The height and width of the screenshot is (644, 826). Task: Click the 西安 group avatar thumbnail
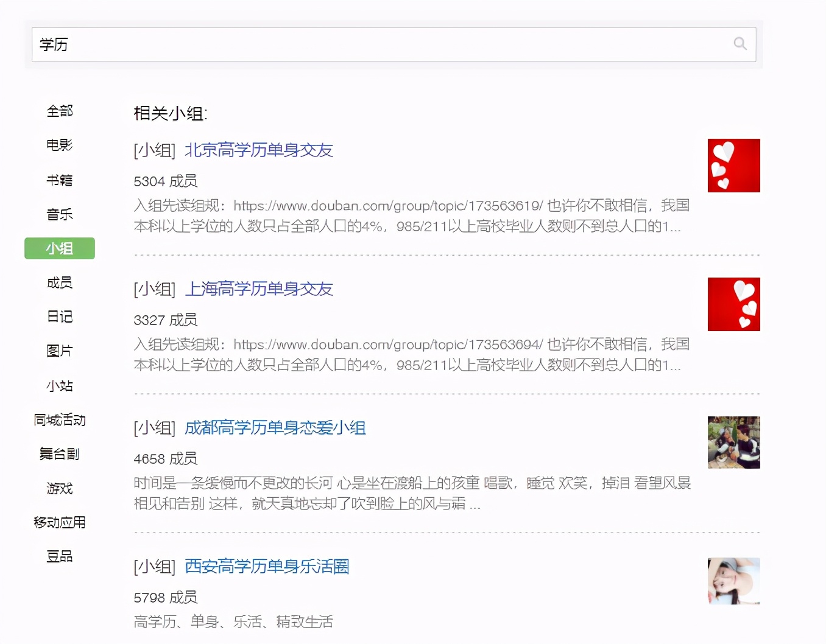[x=733, y=581]
